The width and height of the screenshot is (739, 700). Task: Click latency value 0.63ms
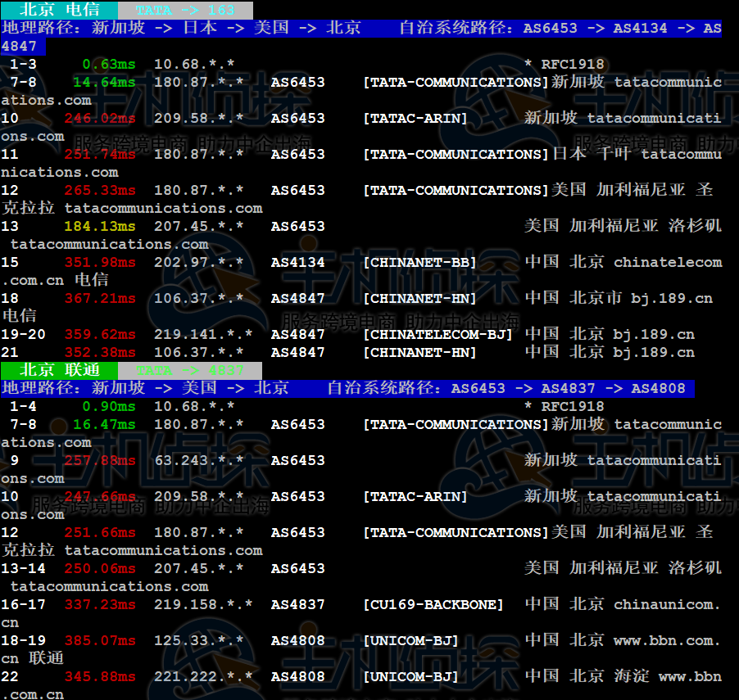pyautogui.click(x=109, y=64)
